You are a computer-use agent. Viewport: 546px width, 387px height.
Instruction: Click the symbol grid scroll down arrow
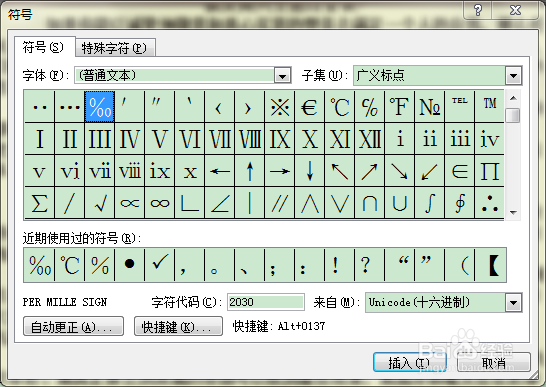[513, 212]
